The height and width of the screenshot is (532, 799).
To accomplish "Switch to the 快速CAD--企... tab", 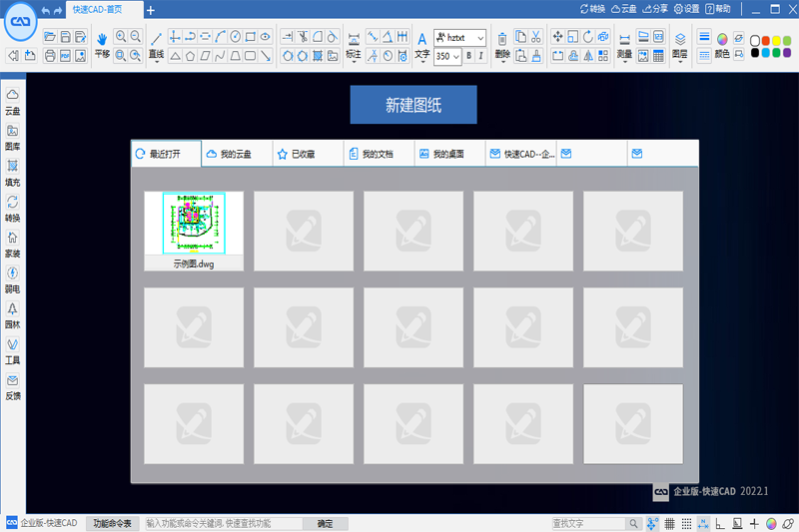I will coord(520,154).
